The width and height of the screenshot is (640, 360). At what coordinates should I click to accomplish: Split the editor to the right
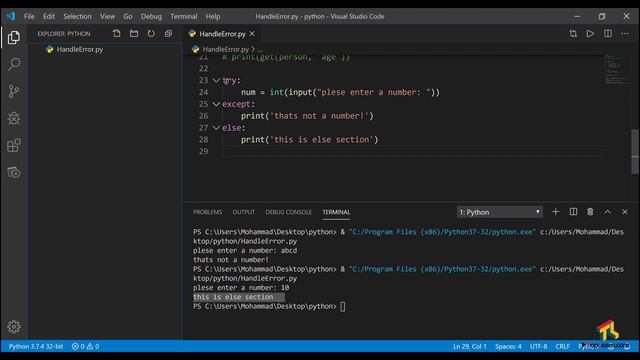pos(608,33)
